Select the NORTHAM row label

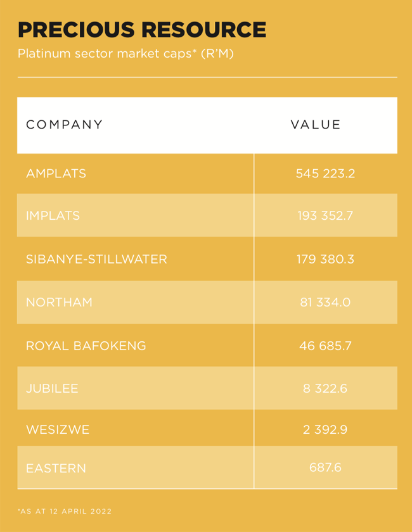tap(59, 302)
